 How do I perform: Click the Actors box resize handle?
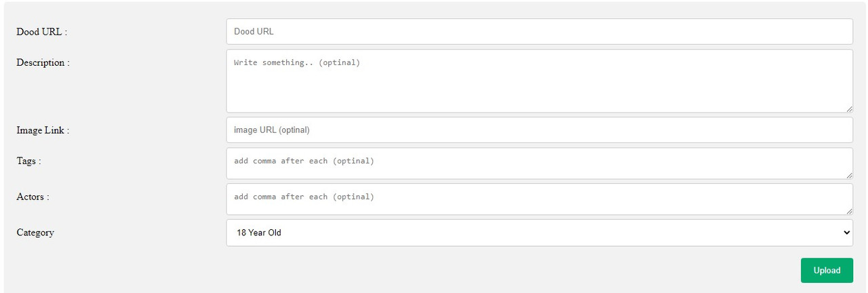click(x=849, y=211)
